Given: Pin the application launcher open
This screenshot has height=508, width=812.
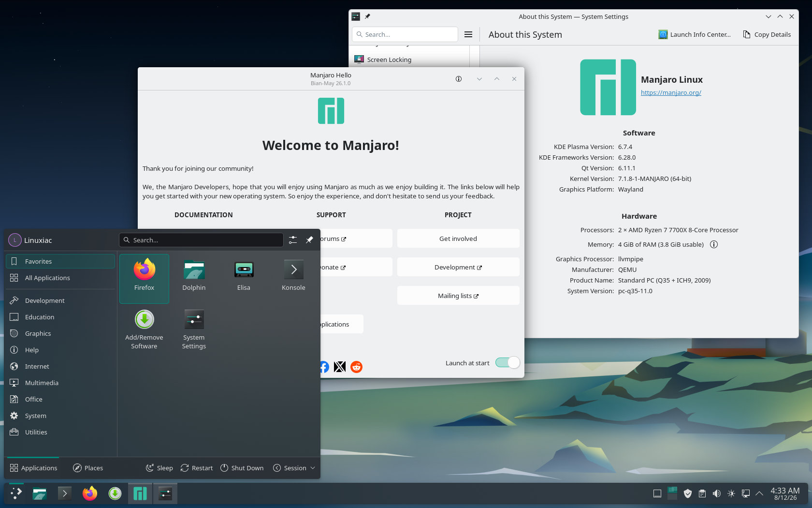Looking at the screenshot, I should tap(309, 240).
